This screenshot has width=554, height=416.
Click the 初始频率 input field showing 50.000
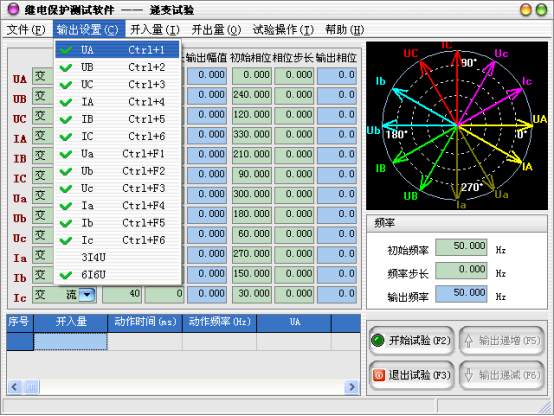point(461,247)
